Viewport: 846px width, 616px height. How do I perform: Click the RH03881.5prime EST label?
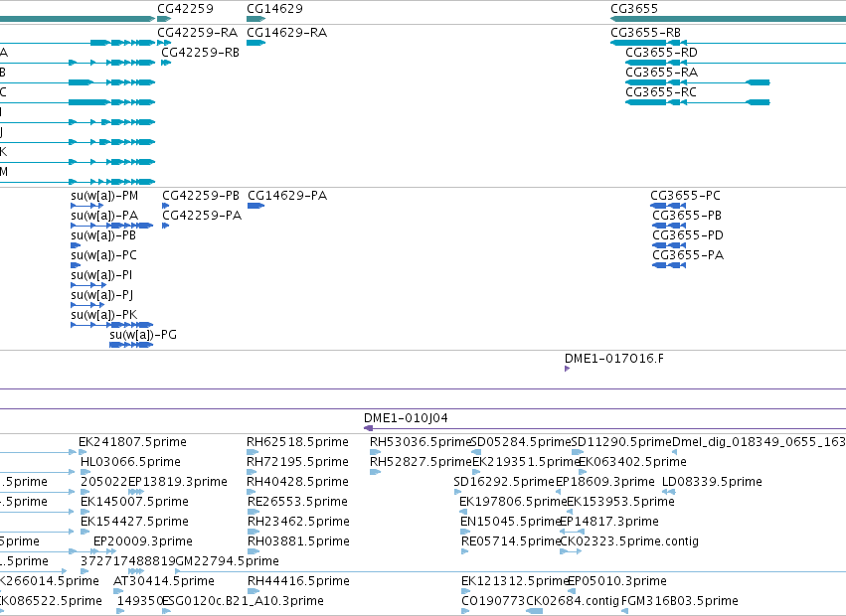[298, 541]
